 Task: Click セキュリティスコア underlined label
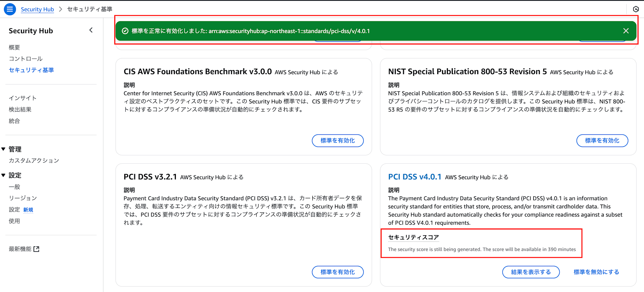413,237
